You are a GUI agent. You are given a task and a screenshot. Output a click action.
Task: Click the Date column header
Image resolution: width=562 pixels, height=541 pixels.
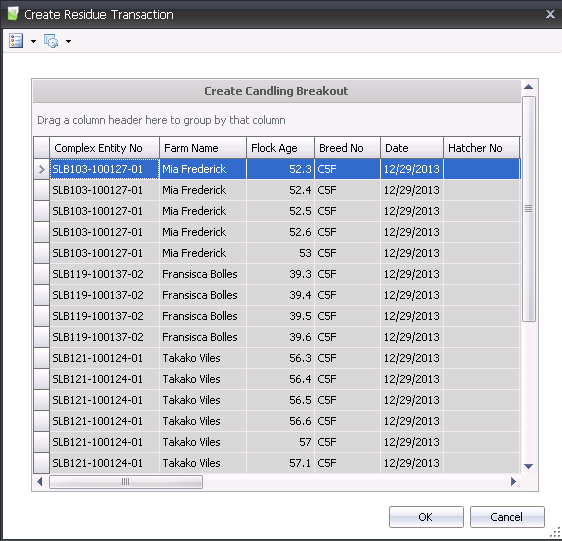pyautogui.click(x=412, y=148)
